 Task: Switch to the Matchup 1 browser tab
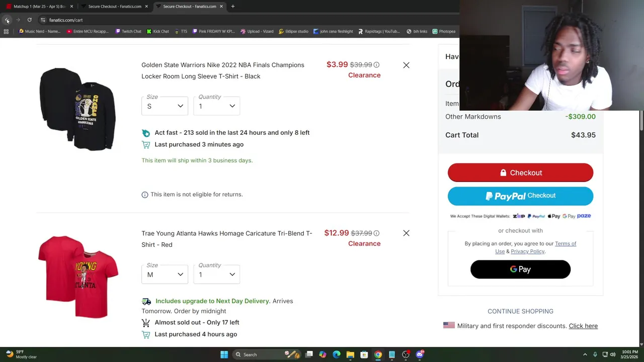39,7
